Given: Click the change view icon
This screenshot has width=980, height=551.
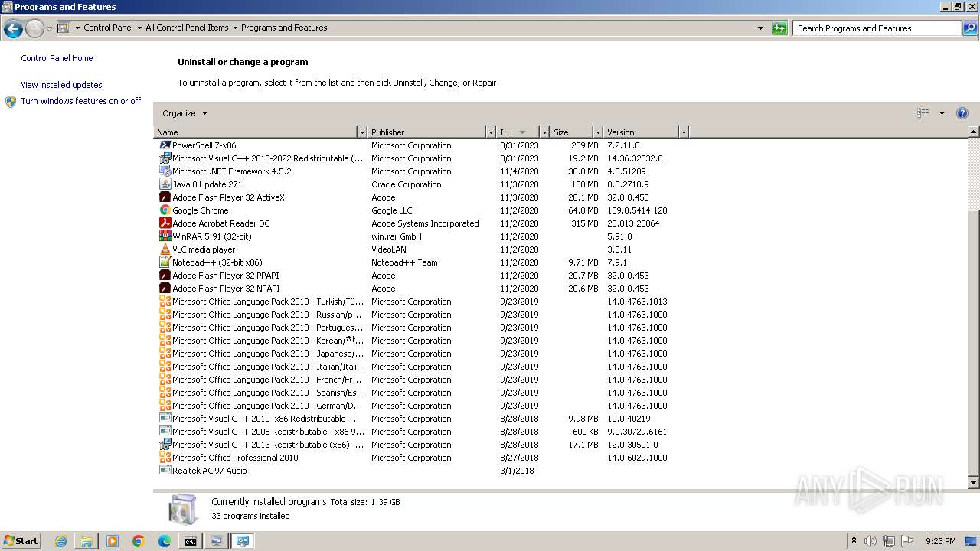Looking at the screenshot, I should click(923, 113).
